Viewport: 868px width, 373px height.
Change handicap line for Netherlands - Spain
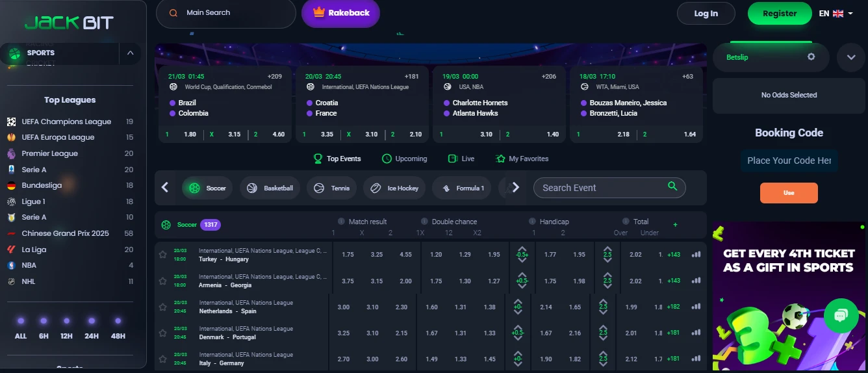coord(518,307)
